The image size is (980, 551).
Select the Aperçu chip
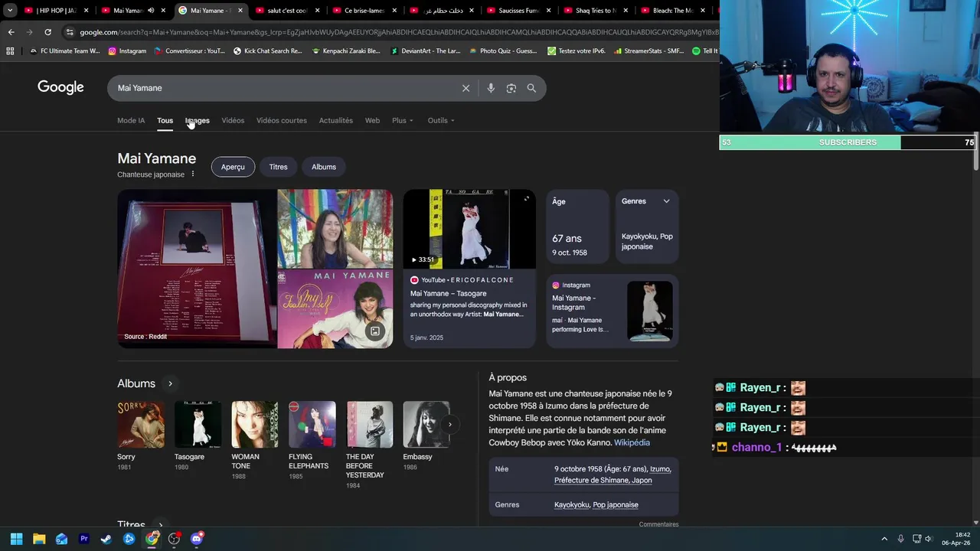(x=233, y=167)
